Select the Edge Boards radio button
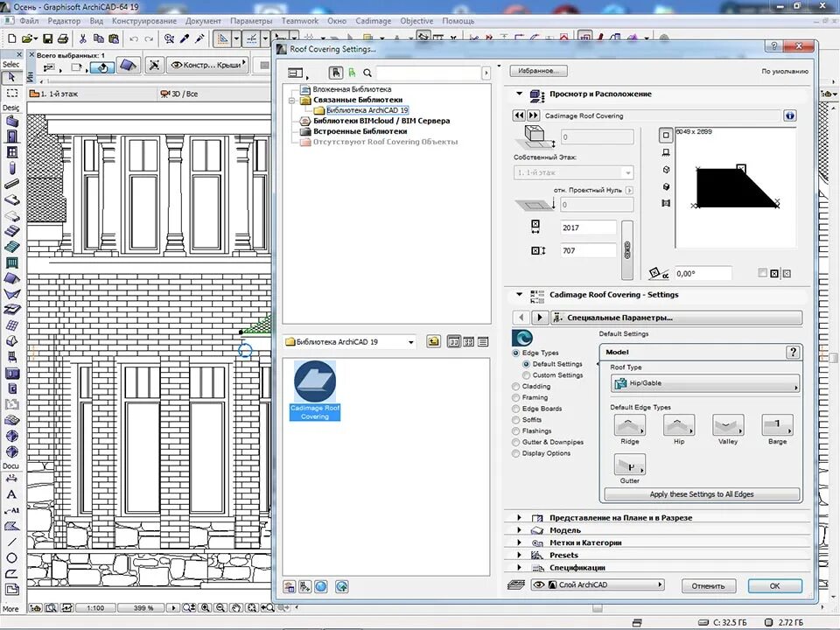The image size is (840, 630). [516, 409]
